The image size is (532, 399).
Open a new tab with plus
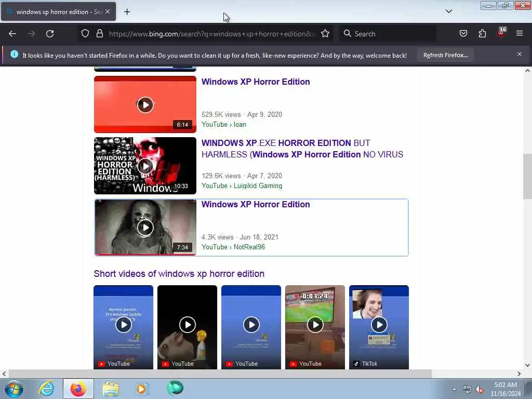click(127, 12)
